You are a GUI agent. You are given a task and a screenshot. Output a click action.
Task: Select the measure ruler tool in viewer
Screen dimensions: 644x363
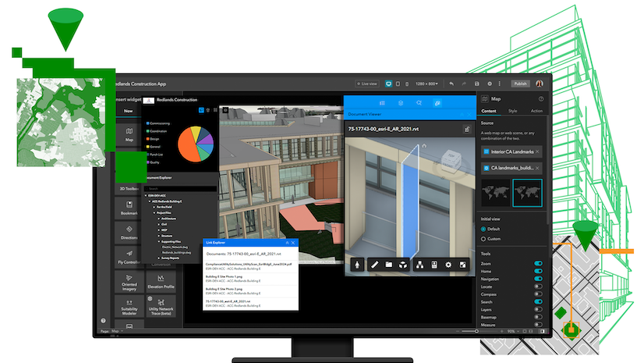tap(374, 265)
